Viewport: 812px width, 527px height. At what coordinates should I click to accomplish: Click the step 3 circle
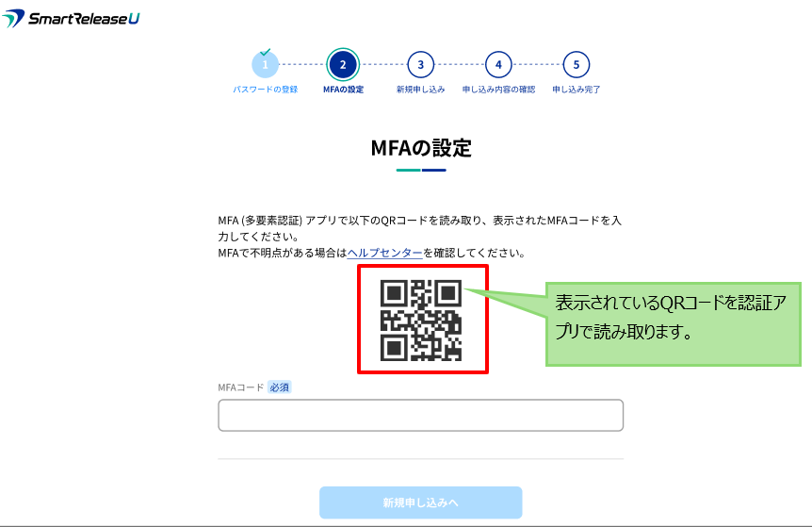(x=421, y=65)
